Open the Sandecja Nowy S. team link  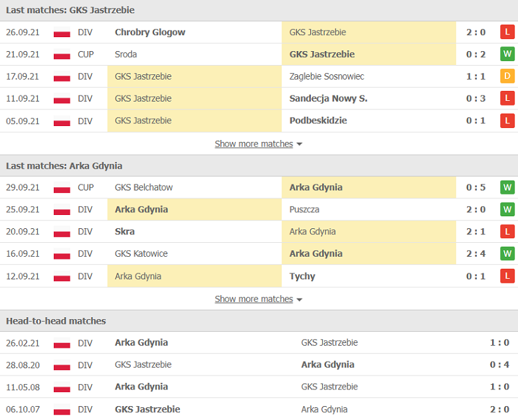pos(328,98)
